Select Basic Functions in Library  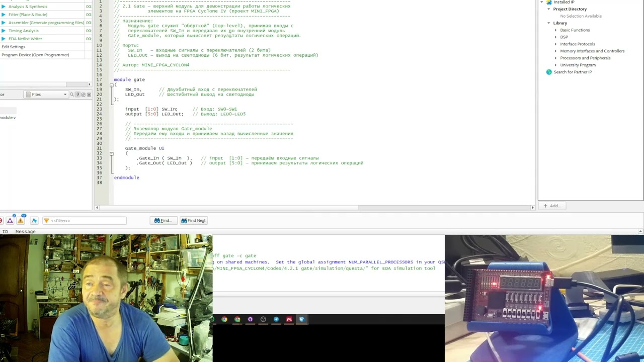[x=575, y=30]
